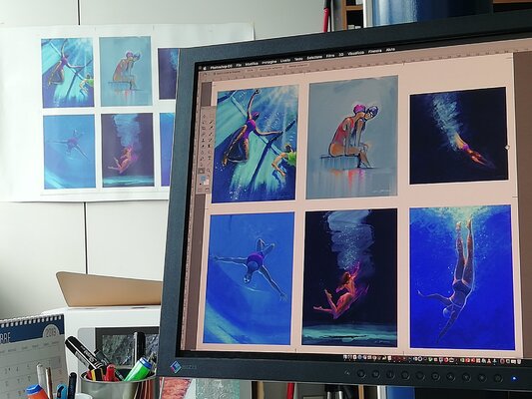
Task: Select the Clone Stamp tool
Action: tap(203, 140)
